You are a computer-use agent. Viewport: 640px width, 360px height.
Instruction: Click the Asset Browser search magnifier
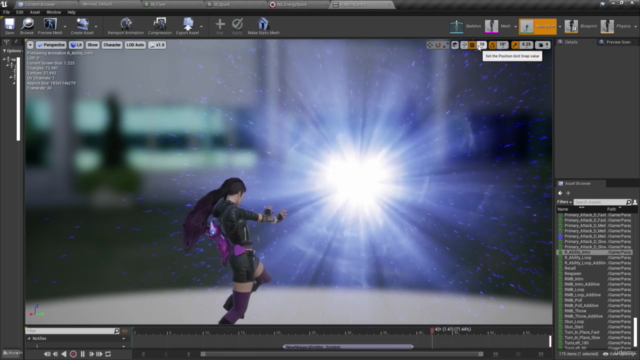[x=629, y=202]
